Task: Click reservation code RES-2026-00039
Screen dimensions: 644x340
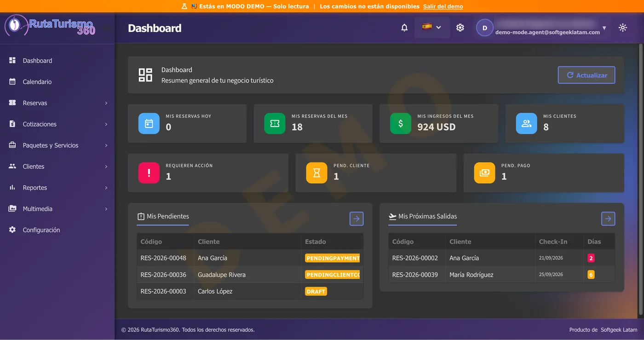Action: [415, 275]
